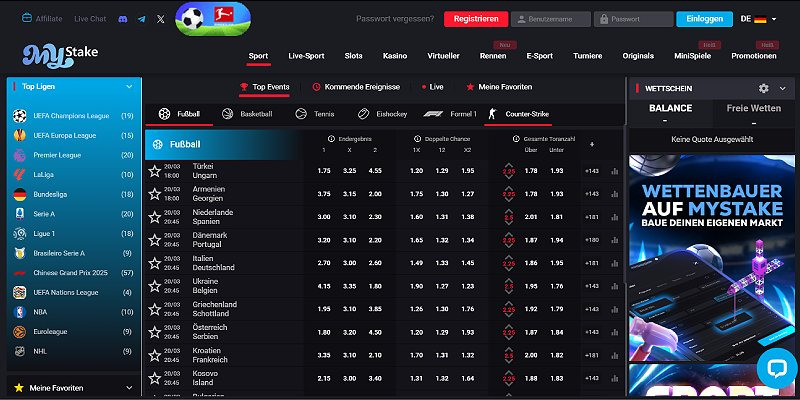
Task: Collapse the Top Ligen panel
Action: click(129, 87)
